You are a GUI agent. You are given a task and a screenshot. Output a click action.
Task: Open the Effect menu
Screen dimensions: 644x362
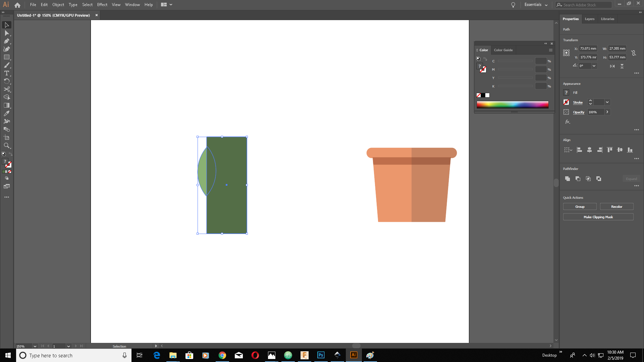[102, 5]
